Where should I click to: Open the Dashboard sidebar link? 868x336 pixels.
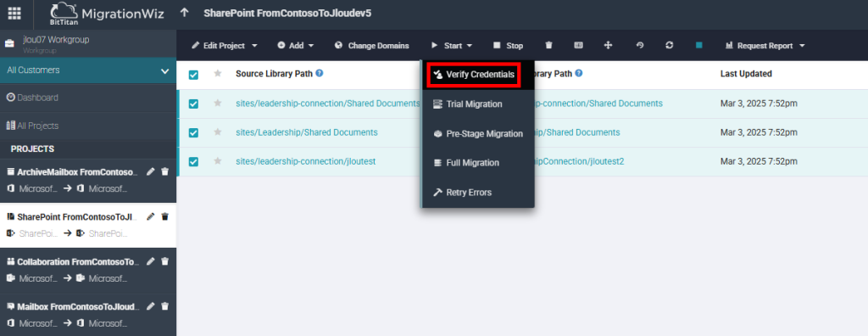pos(33,98)
